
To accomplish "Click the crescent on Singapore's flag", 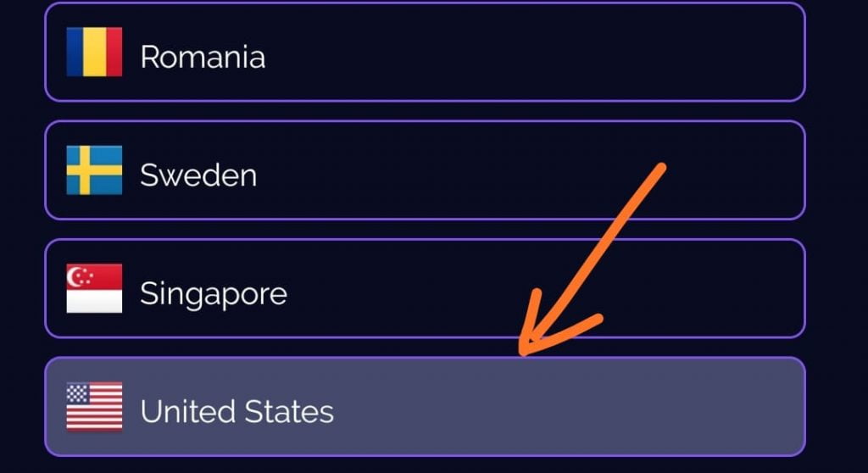I will click(x=77, y=276).
